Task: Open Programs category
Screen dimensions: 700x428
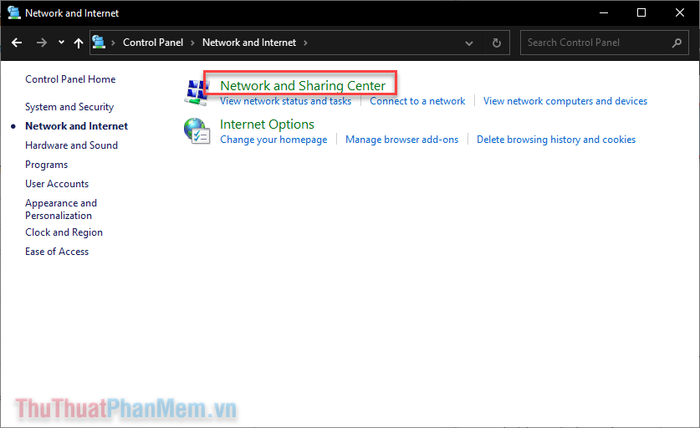Action: coord(46,165)
